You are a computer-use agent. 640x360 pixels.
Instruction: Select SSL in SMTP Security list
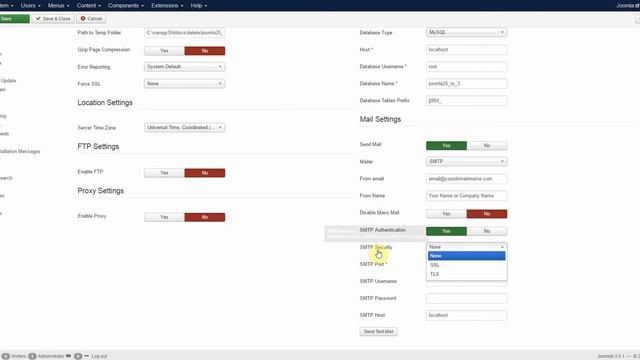tap(467, 265)
